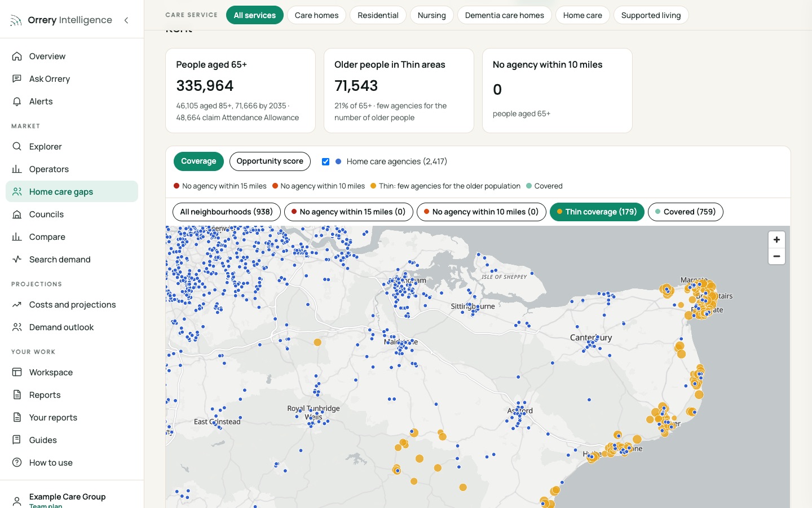Switch to Coverage map mode
Viewport: 812px width, 508px height.
[198, 161]
